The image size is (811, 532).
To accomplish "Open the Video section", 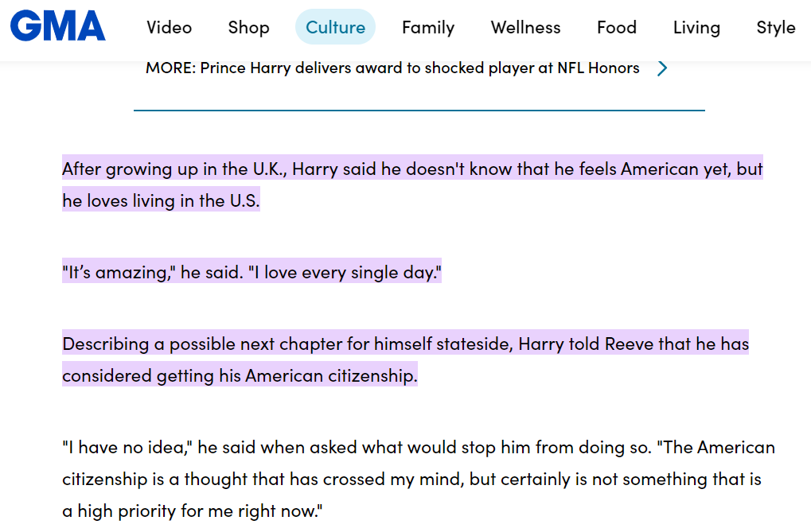I will pos(169,27).
